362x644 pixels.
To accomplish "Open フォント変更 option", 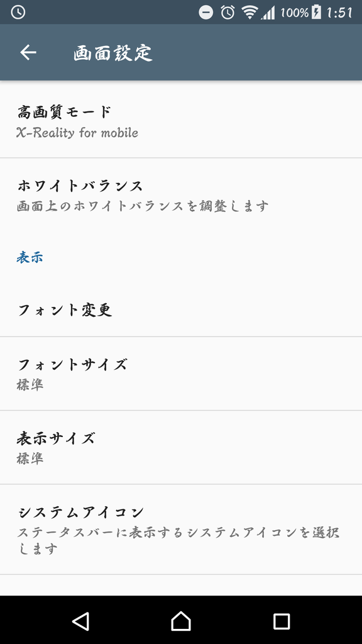I will 181,310.
